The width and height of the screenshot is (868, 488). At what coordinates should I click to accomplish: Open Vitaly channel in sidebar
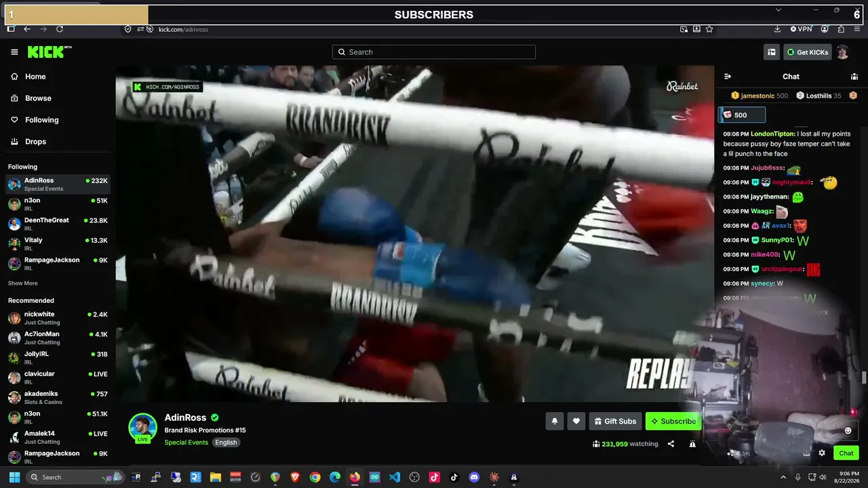pyautogui.click(x=58, y=243)
